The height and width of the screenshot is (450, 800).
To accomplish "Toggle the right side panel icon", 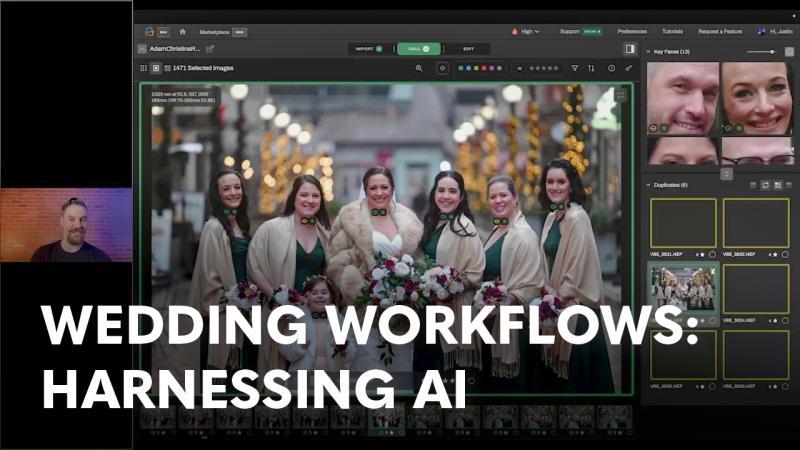I will pos(630,48).
